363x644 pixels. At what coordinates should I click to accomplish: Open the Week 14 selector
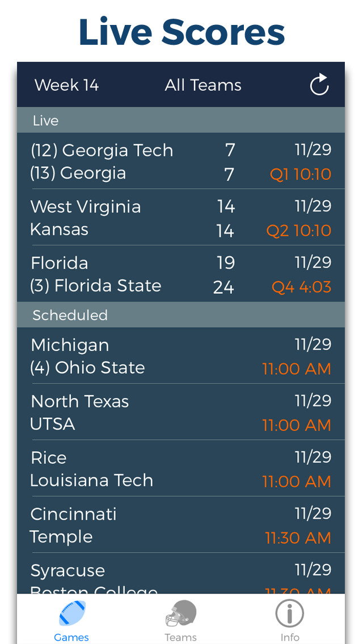click(67, 85)
